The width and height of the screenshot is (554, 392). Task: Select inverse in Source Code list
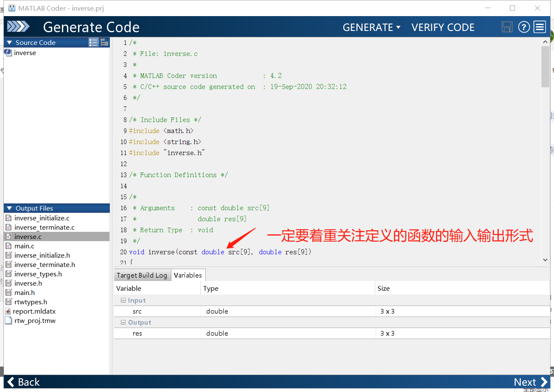(x=25, y=53)
